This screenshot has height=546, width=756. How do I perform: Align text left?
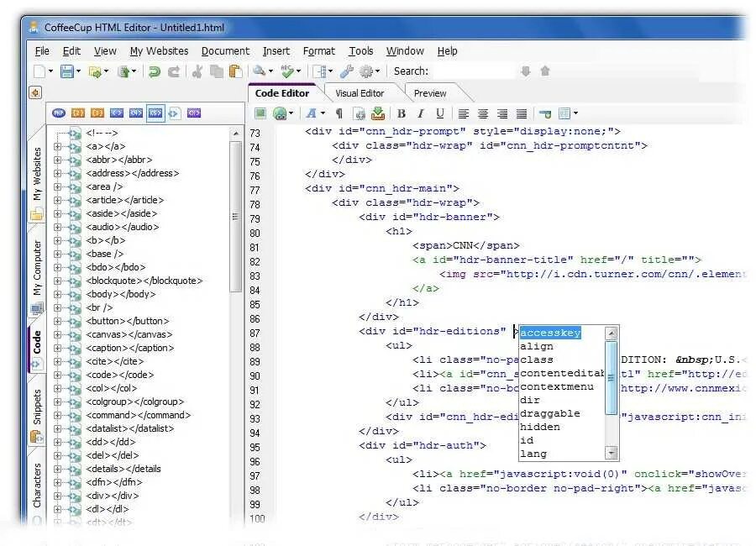464,114
